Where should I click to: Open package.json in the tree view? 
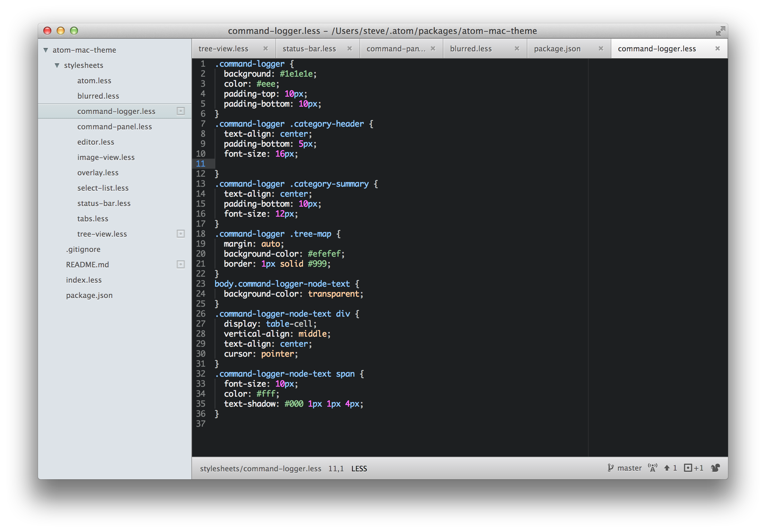(89, 295)
